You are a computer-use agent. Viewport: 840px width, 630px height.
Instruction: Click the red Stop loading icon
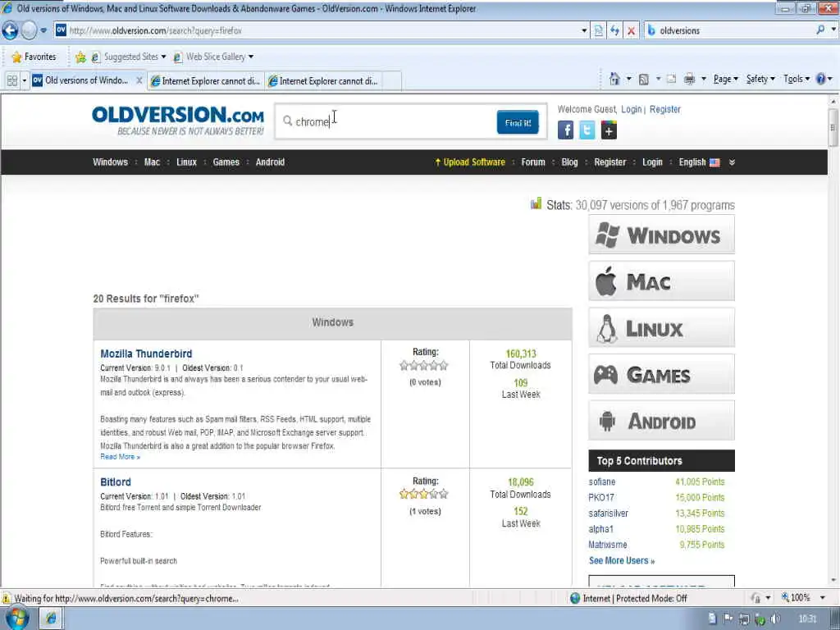pos(631,30)
